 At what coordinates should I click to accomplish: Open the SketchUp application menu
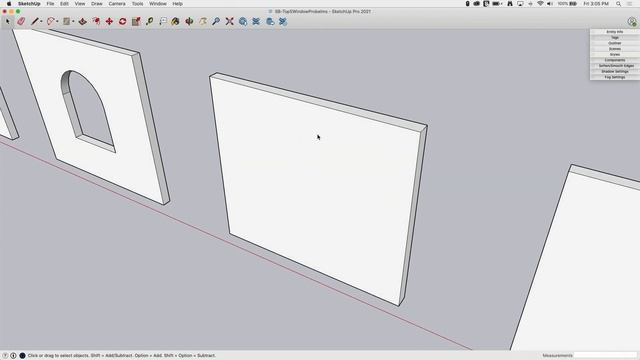tap(29, 4)
